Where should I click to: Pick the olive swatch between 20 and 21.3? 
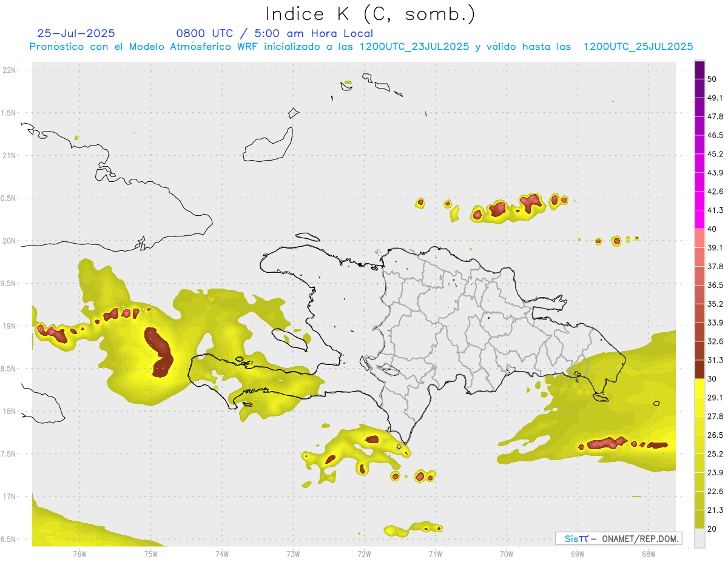pos(699,519)
